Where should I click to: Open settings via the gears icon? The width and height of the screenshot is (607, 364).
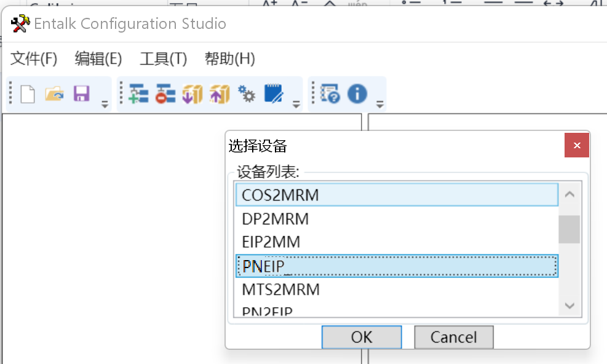click(x=247, y=93)
